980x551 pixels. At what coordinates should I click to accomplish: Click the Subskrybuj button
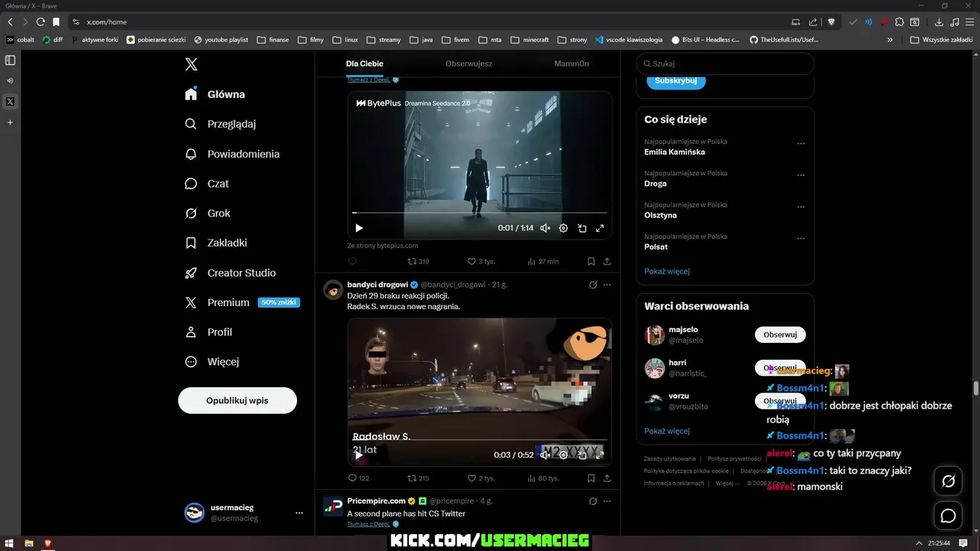point(676,80)
